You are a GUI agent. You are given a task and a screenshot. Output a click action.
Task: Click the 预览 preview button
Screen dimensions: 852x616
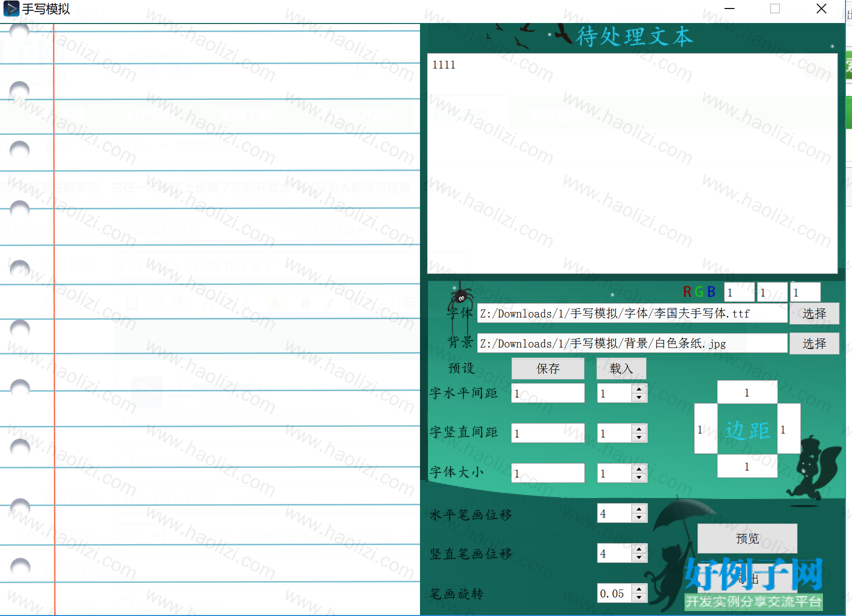pyautogui.click(x=747, y=538)
